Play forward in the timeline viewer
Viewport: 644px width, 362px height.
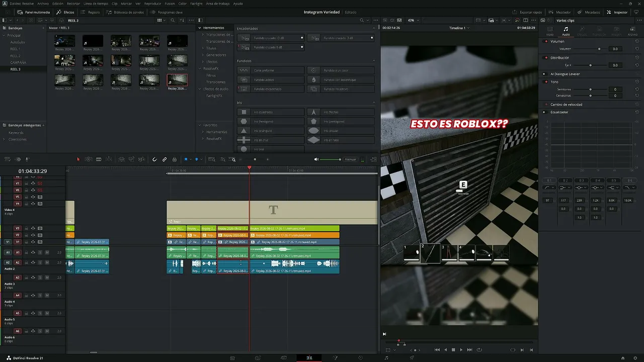point(461,350)
